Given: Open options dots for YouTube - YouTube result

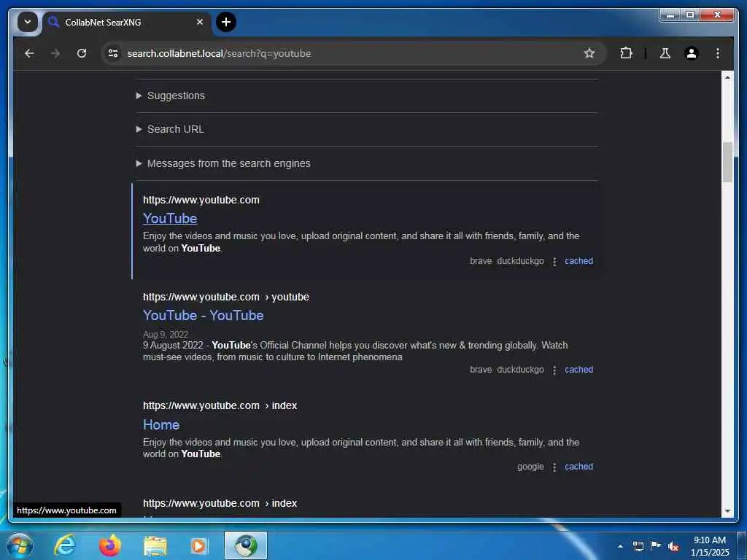Looking at the screenshot, I should click(554, 370).
